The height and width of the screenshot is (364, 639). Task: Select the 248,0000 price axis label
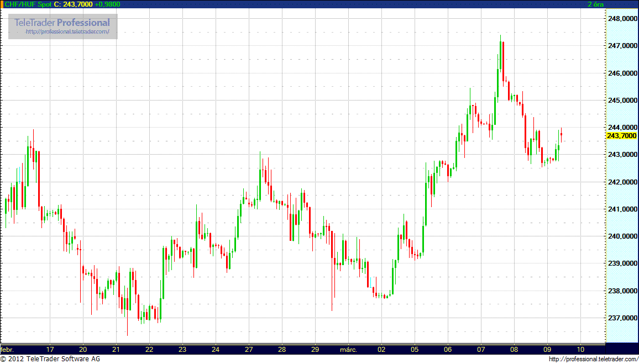(622, 19)
